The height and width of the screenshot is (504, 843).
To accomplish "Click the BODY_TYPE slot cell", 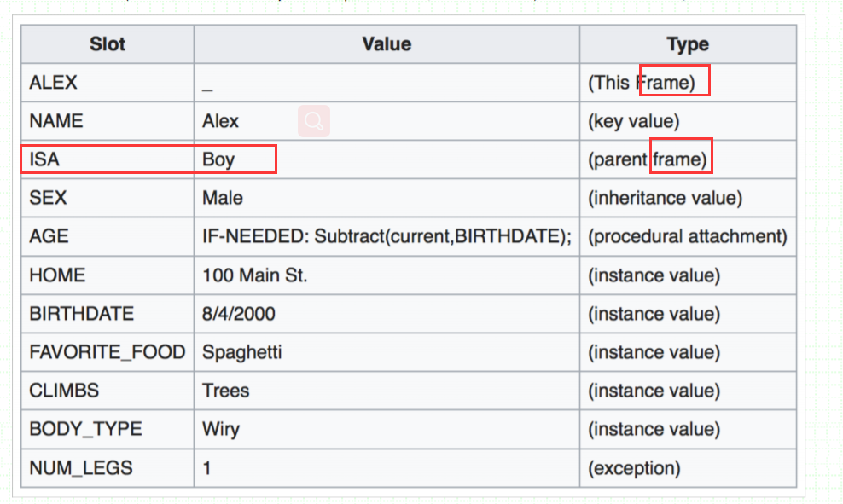I will point(86,429).
